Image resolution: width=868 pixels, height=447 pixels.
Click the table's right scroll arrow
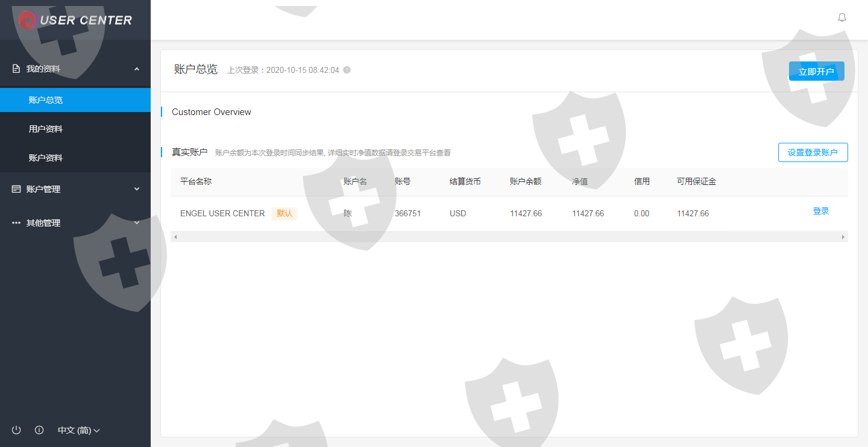(x=843, y=237)
